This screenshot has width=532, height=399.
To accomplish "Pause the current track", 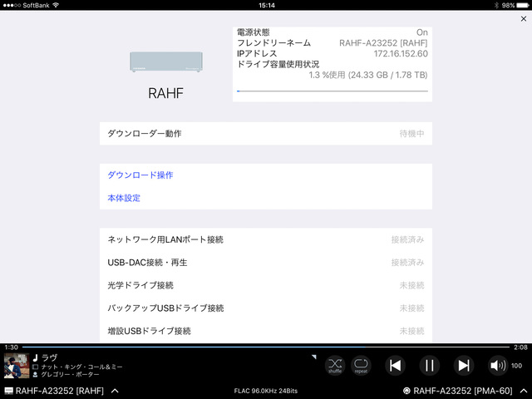I will 430,365.
